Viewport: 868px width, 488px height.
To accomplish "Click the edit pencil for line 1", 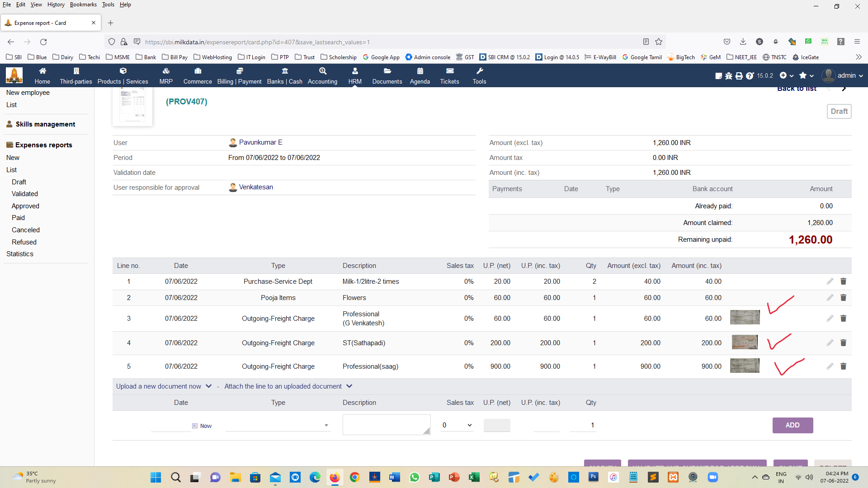I will coord(830,282).
